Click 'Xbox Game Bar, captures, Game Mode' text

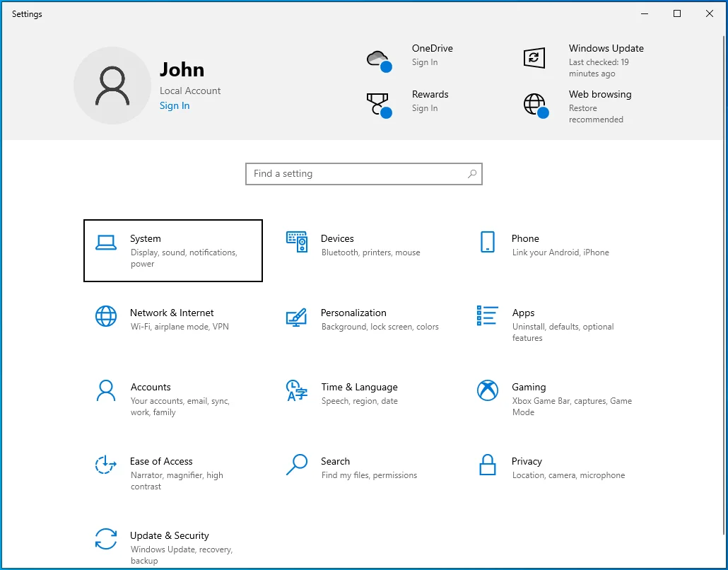coord(572,407)
